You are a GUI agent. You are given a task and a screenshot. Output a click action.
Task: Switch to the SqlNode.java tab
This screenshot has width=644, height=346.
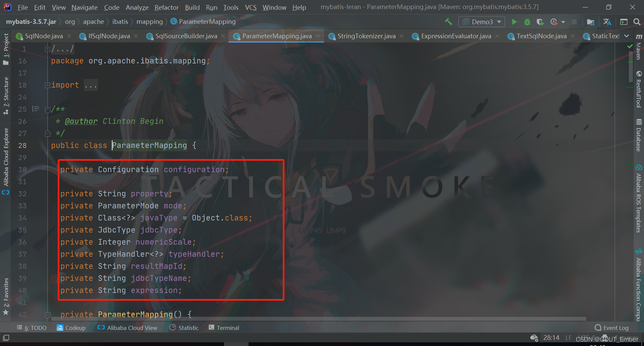tap(44, 36)
